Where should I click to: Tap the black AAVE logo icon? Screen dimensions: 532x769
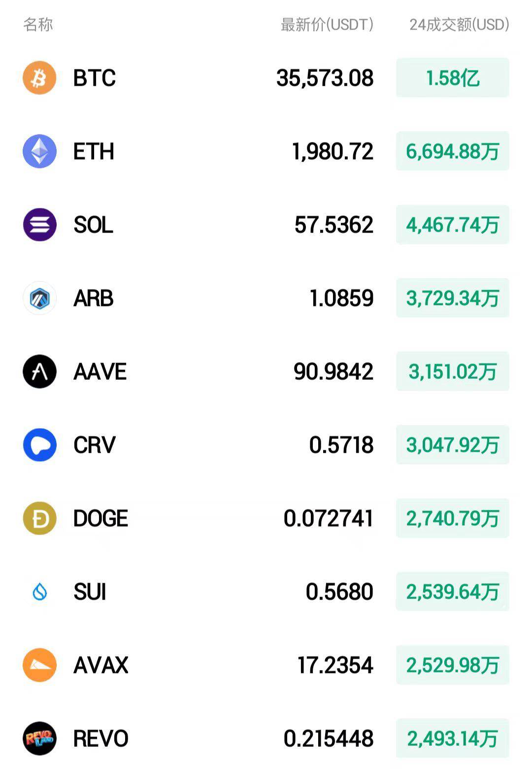[39, 371]
